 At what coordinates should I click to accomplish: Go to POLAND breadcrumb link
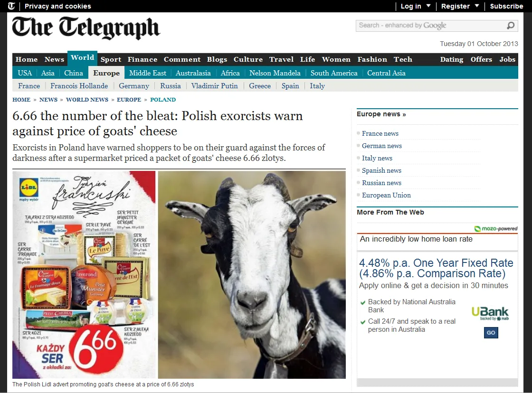click(x=163, y=100)
